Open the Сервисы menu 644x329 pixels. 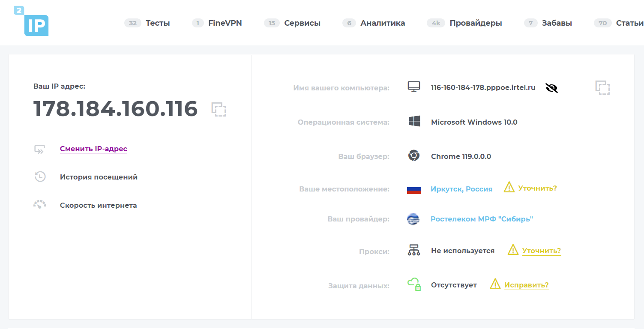[x=302, y=23]
